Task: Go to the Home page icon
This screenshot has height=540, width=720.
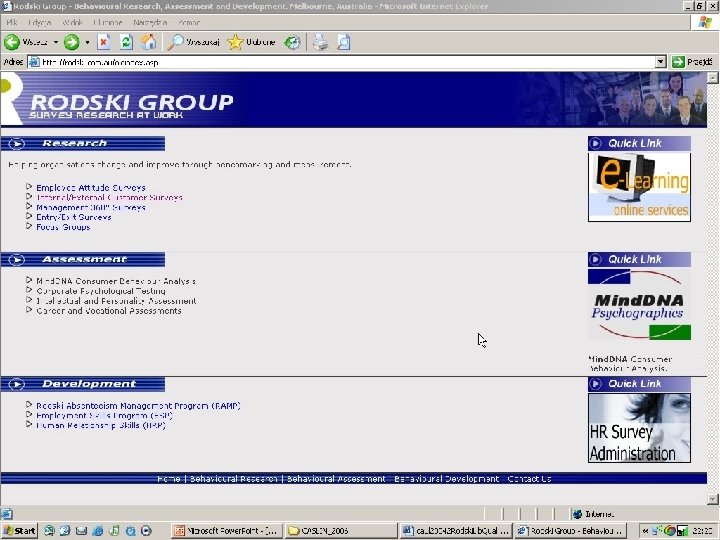Action: click(148, 42)
